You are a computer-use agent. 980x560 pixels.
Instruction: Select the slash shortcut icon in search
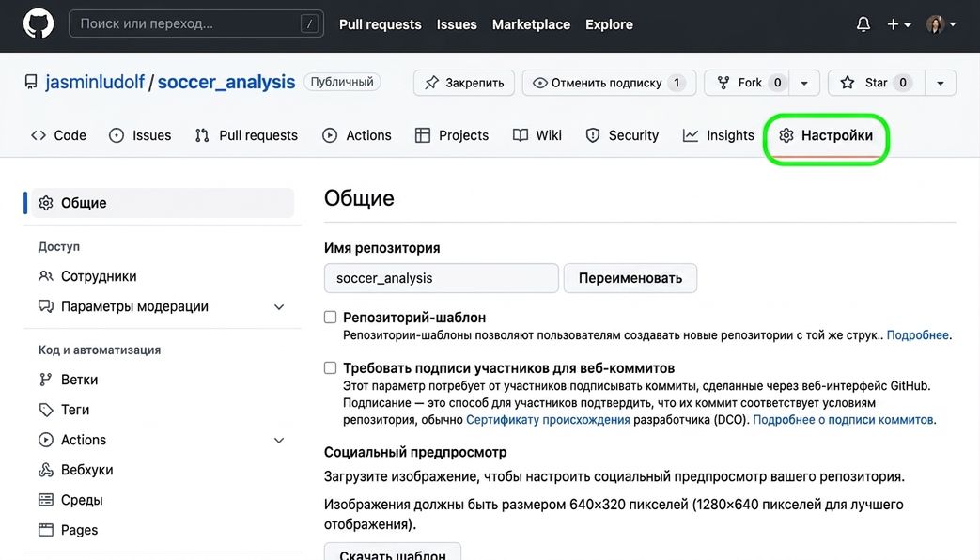[309, 23]
